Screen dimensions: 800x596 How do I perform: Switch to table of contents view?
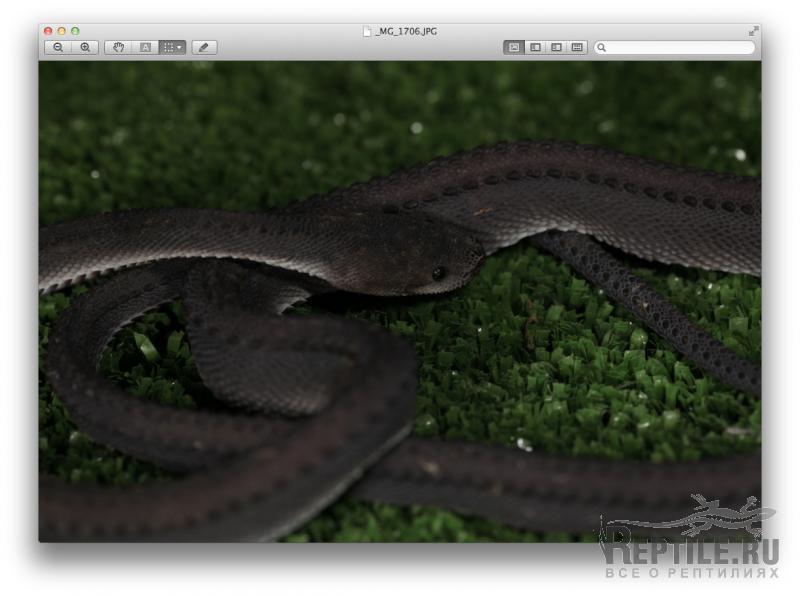click(x=556, y=47)
